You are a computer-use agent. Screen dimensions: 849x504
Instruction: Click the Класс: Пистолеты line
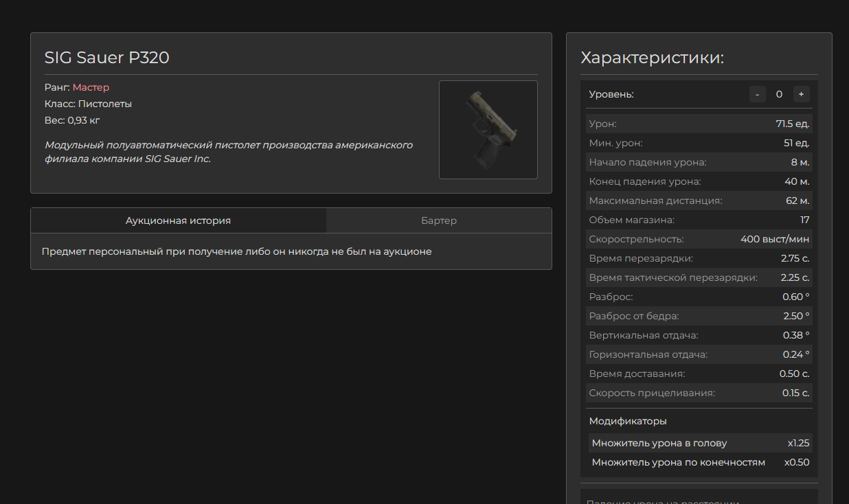pos(88,104)
